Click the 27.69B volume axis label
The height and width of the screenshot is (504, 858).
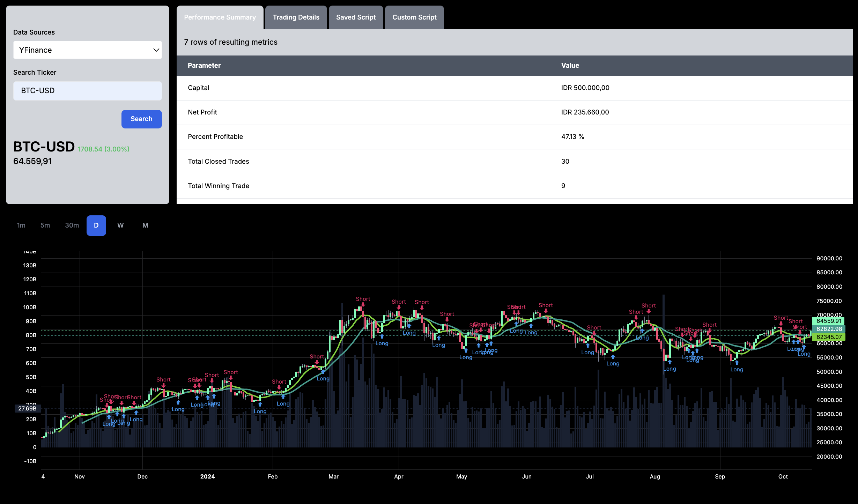(27, 408)
